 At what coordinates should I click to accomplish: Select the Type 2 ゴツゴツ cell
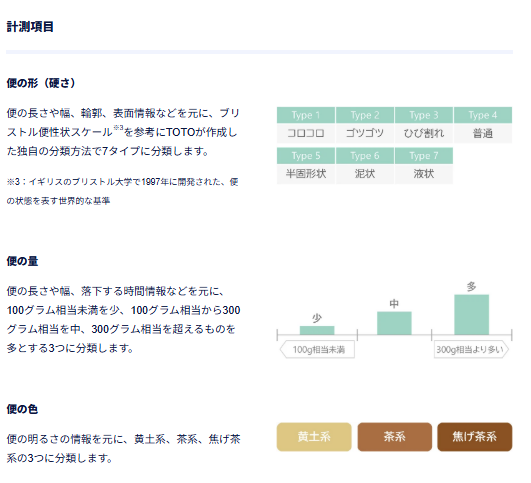[x=365, y=125]
